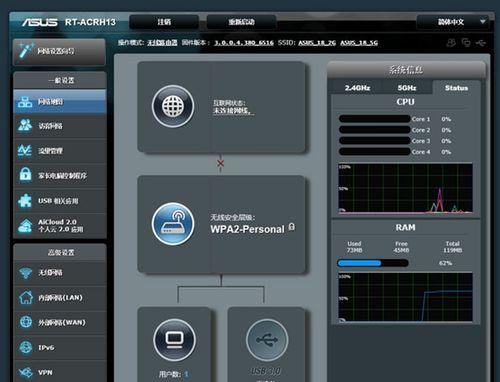Image resolution: width=500 pixels, height=382 pixels.
Task: Click the Internet status globe icon
Action: [173, 106]
